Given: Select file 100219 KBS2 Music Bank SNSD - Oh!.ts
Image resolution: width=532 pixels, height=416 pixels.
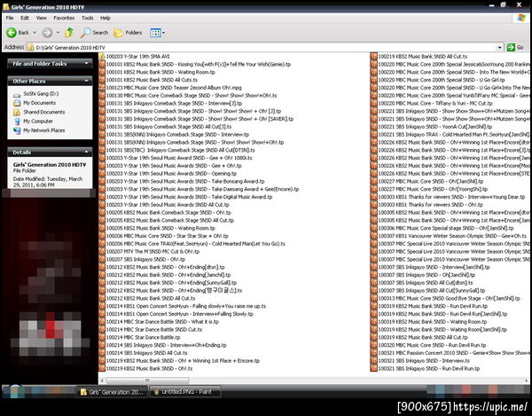Looking at the screenshot, I should [x=146, y=368].
